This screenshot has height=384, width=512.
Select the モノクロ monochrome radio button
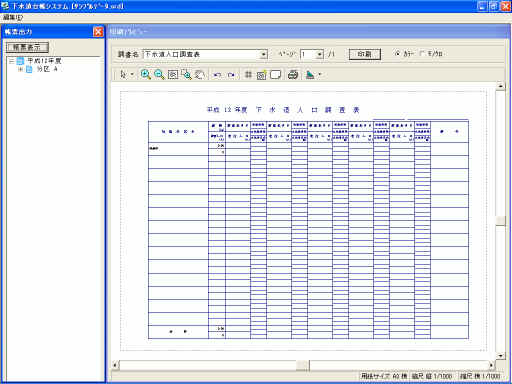[x=422, y=53]
